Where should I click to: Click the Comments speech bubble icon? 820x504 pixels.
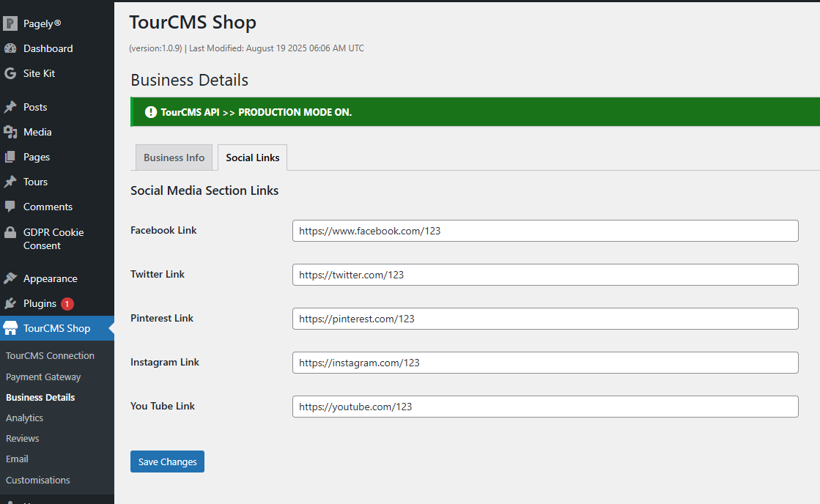[x=10, y=207]
